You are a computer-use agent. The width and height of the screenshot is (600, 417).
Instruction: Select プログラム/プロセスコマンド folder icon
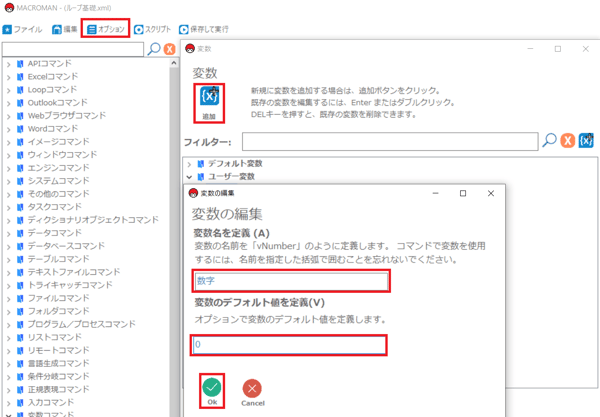[20, 324]
